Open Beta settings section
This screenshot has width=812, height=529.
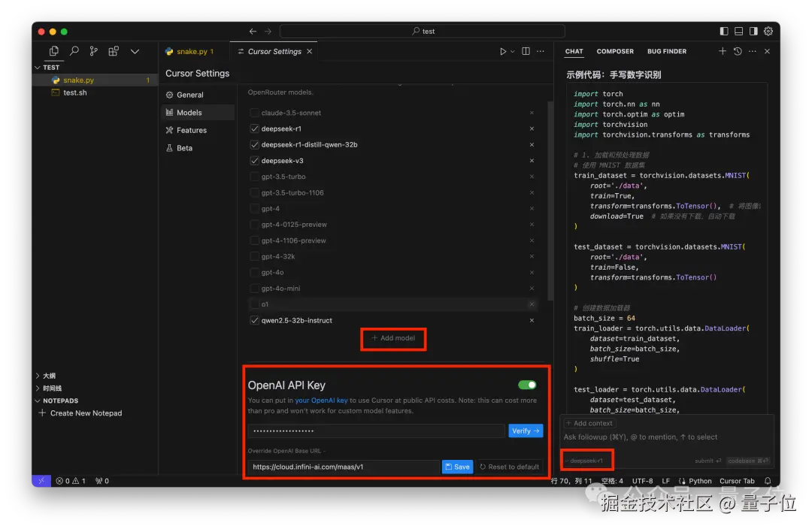[198, 147]
